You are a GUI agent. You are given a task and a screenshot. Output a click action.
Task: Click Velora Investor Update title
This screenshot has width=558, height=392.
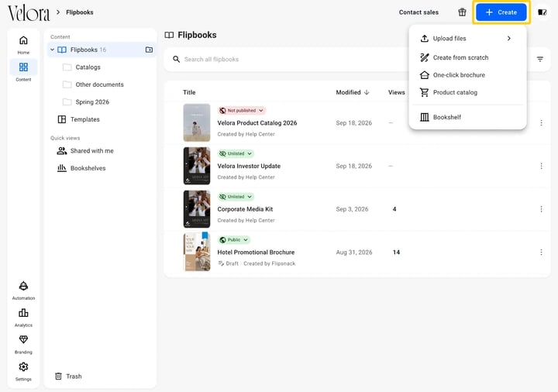pos(249,166)
